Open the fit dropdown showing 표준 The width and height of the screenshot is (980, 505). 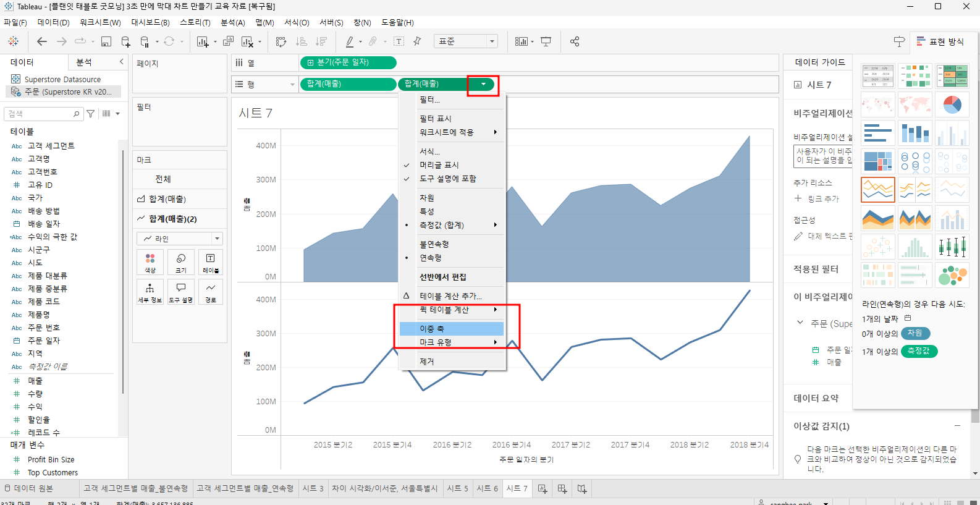tap(466, 41)
